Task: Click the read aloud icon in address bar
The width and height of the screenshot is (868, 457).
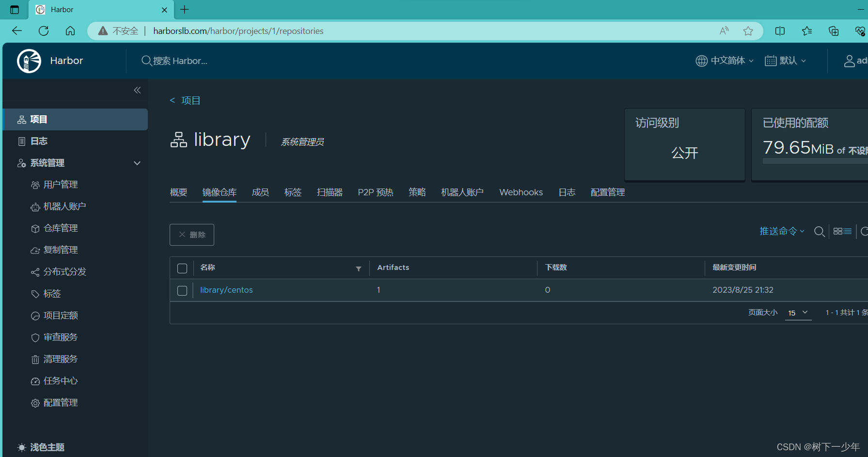Action: pyautogui.click(x=724, y=31)
